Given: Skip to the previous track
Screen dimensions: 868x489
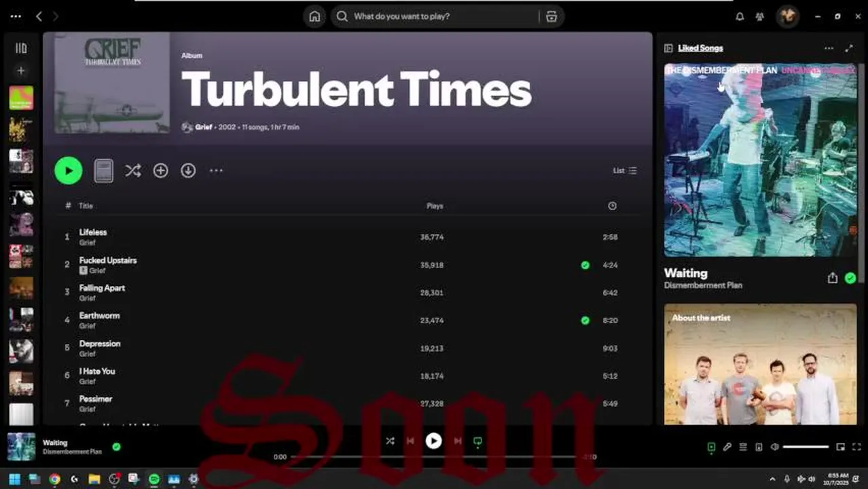Looking at the screenshot, I should click(410, 441).
